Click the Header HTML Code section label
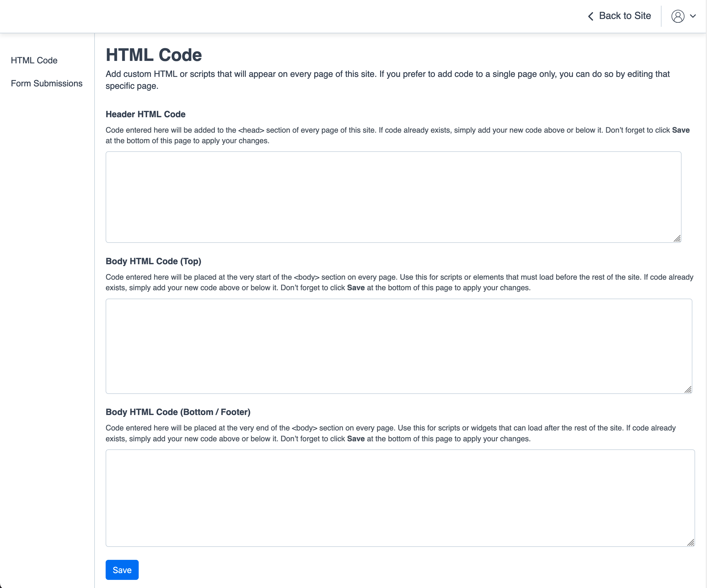 click(145, 114)
